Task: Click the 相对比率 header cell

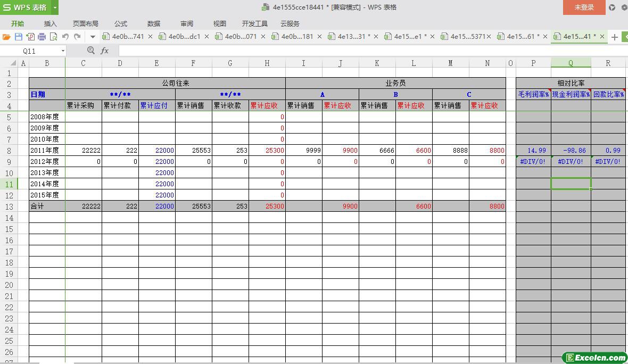Action: [x=571, y=84]
